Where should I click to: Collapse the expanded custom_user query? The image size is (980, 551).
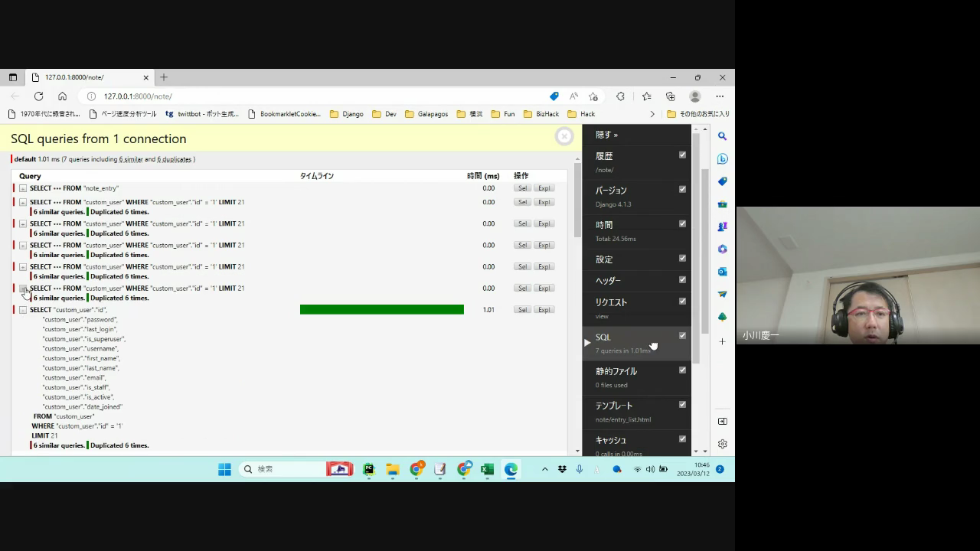pyautogui.click(x=23, y=310)
